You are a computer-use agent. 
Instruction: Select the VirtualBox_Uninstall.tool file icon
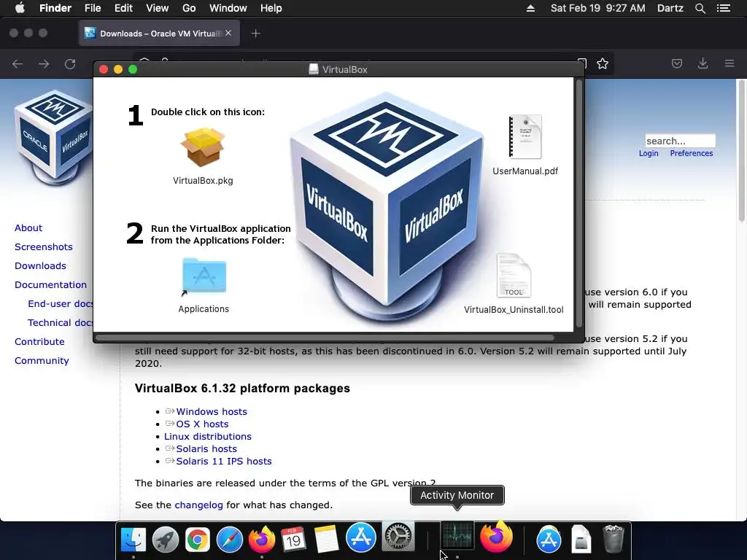(x=514, y=275)
